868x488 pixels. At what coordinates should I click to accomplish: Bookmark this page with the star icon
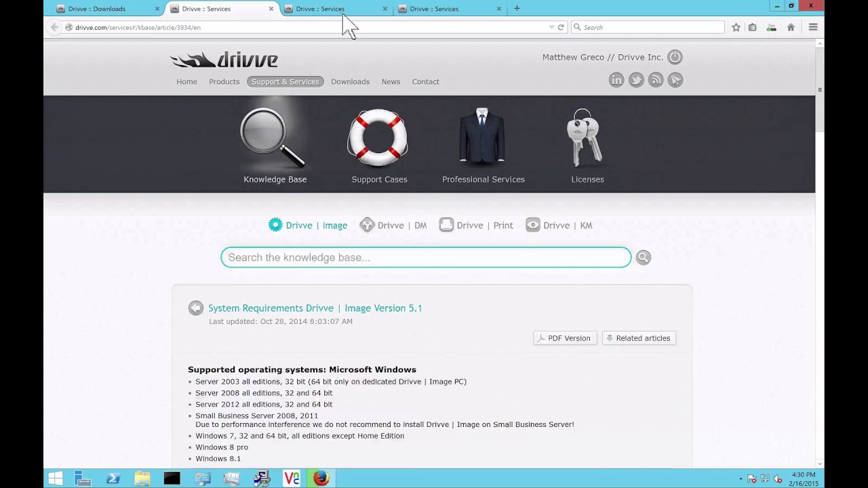pos(736,27)
